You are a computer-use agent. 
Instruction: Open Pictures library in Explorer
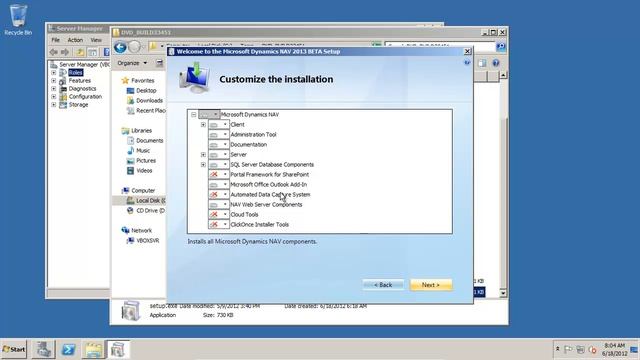(x=141, y=160)
